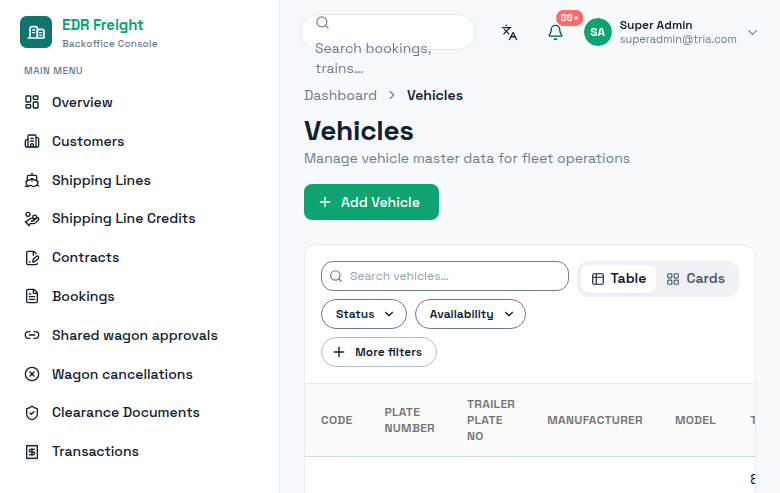Click the Shipping Lines ship icon

[32, 180]
